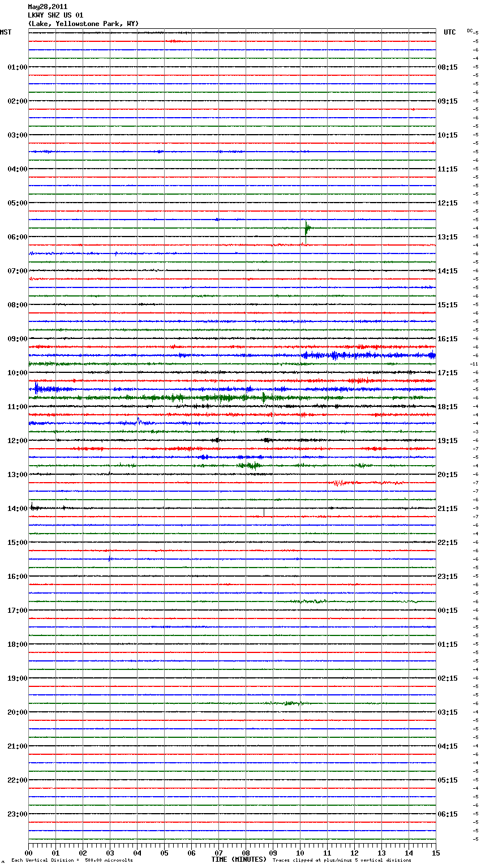Viewport: 481px width, 868px height.
Task: Click the TIME (MINUTES) axis title
Action: click(x=239, y=860)
